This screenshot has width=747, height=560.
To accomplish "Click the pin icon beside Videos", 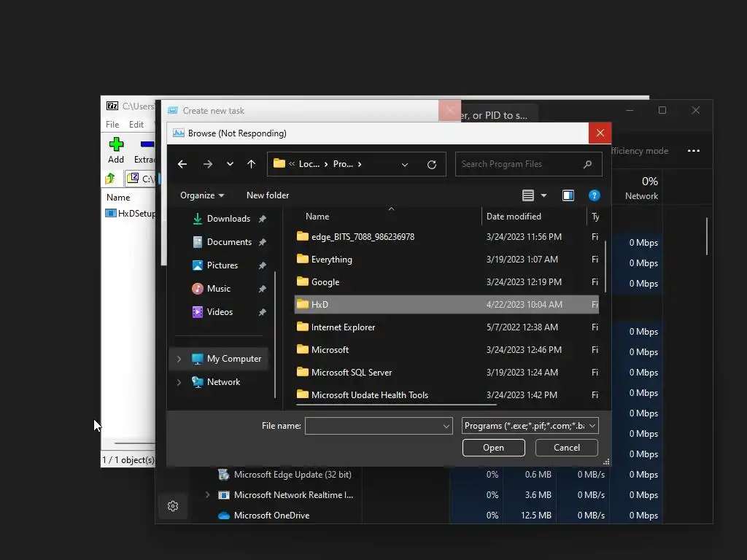I will pyautogui.click(x=262, y=312).
